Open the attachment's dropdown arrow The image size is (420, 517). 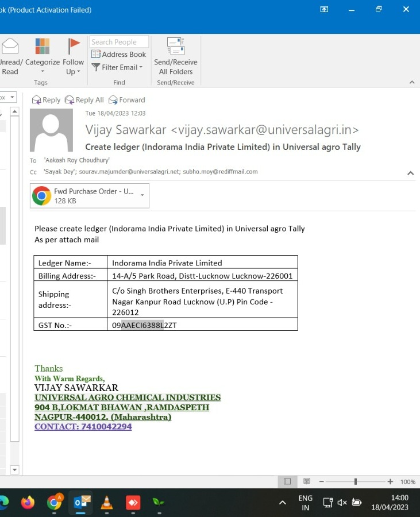pyautogui.click(x=142, y=195)
